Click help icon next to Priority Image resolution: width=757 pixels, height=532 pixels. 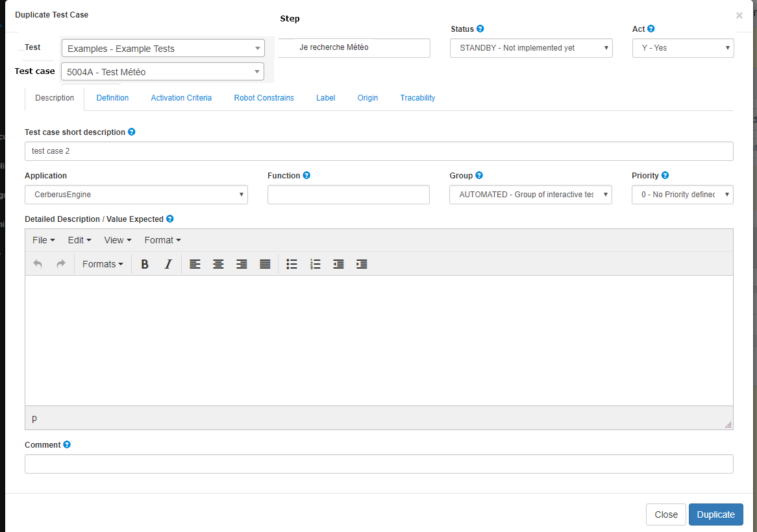tap(665, 175)
